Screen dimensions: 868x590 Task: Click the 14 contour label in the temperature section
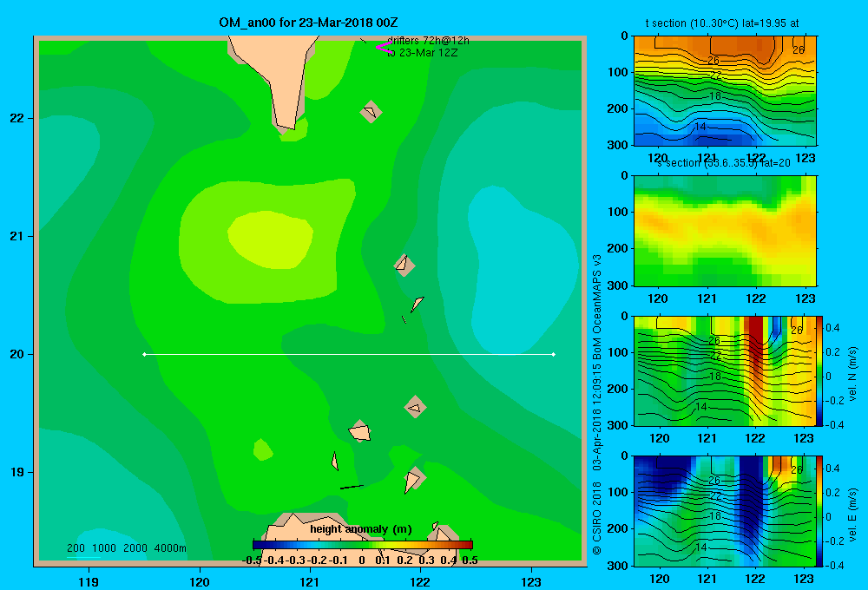coord(700,126)
